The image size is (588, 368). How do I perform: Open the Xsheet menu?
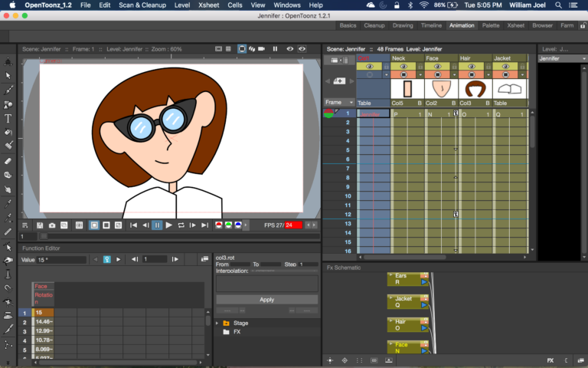[x=208, y=5]
